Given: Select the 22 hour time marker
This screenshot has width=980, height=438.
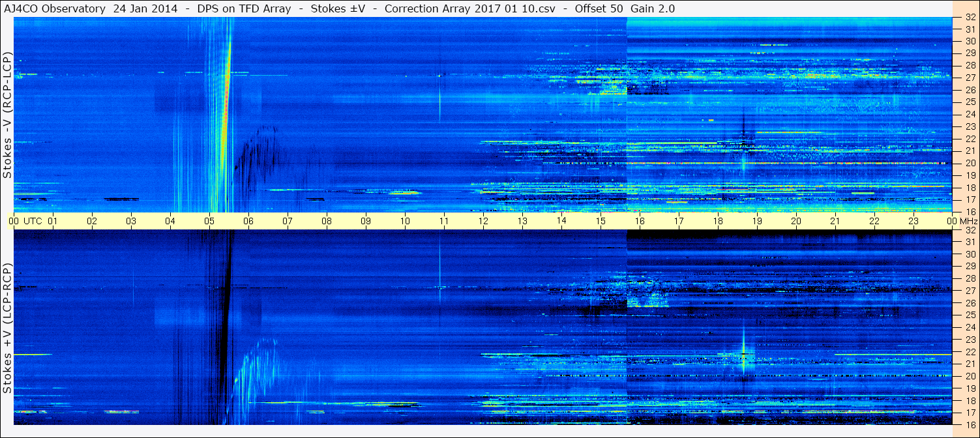Looking at the screenshot, I should tap(874, 221).
